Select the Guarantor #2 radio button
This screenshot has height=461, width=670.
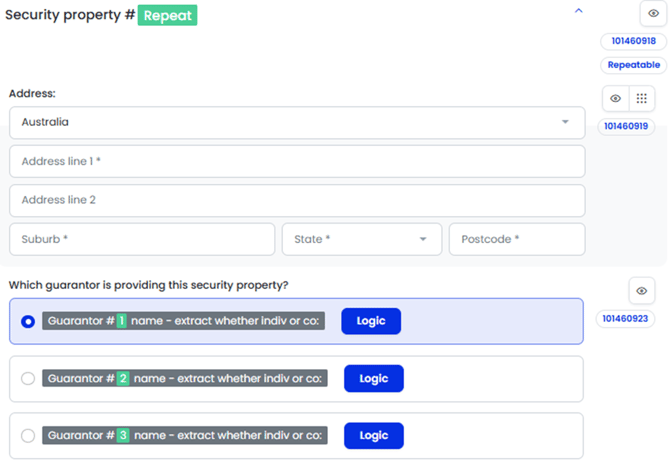28,378
